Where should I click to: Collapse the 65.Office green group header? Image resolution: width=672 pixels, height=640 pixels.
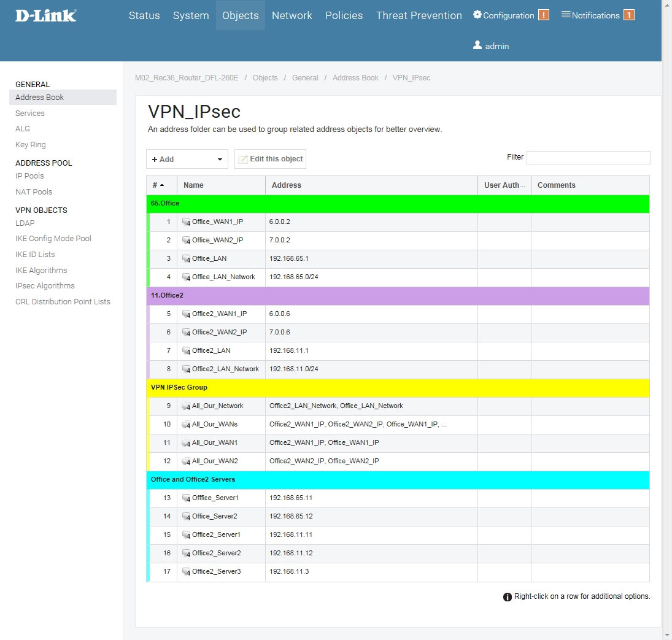click(398, 203)
